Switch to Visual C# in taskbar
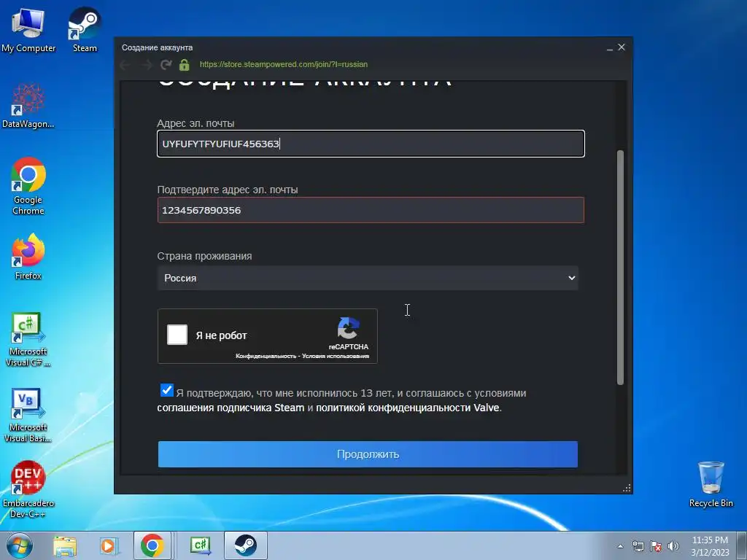 click(x=201, y=545)
